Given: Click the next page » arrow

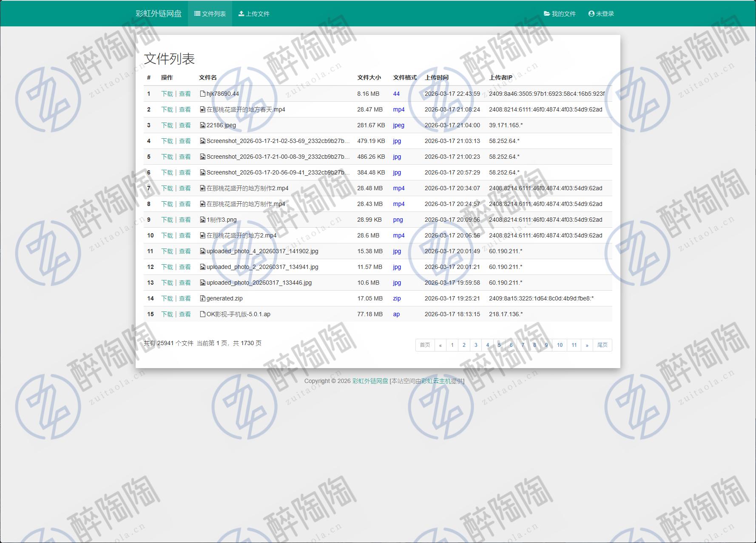Looking at the screenshot, I should [587, 345].
